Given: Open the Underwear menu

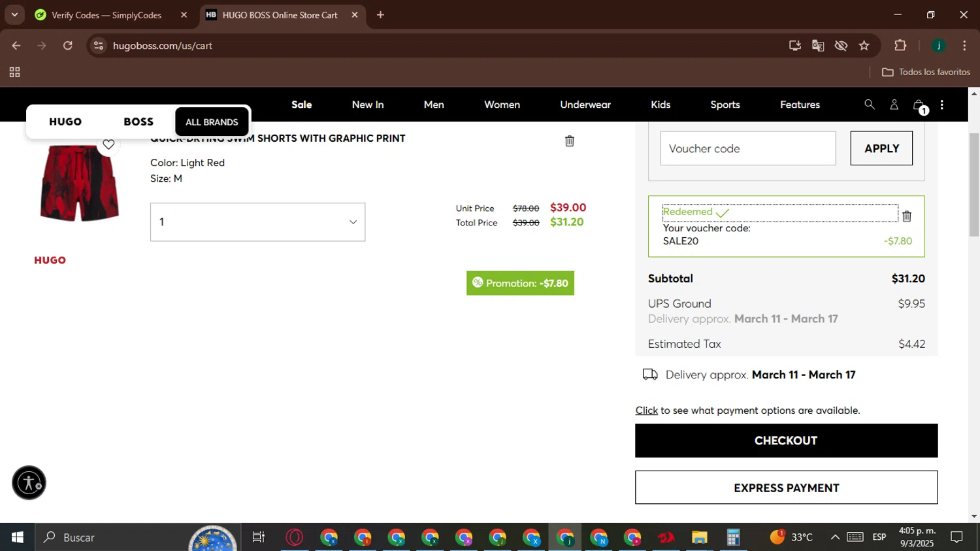Looking at the screenshot, I should tap(585, 105).
